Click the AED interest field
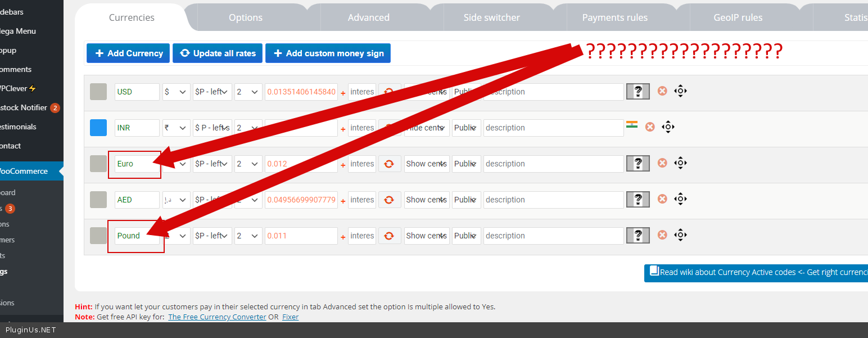This screenshot has height=338, width=868. pos(362,200)
